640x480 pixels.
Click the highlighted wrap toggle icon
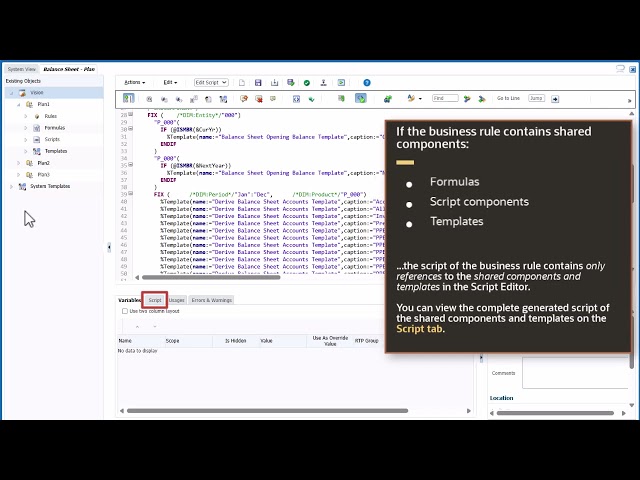click(360, 98)
